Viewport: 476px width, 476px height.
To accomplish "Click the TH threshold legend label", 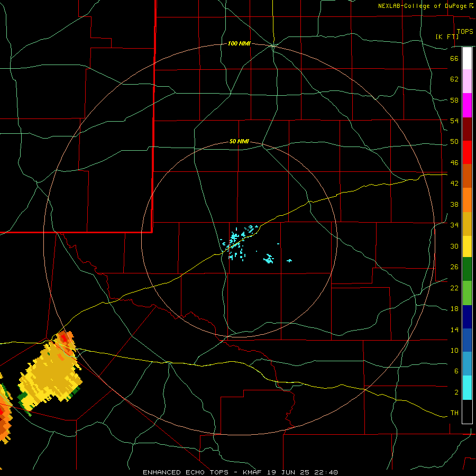I will click(454, 413).
